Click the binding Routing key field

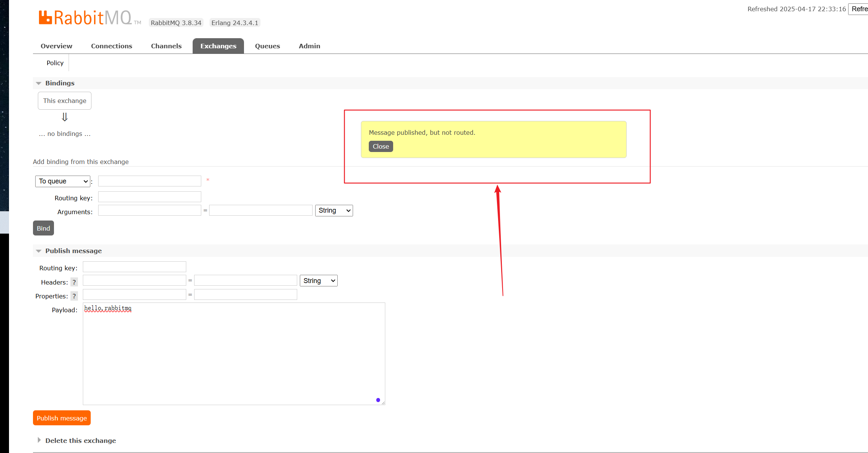[x=149, y=197]
